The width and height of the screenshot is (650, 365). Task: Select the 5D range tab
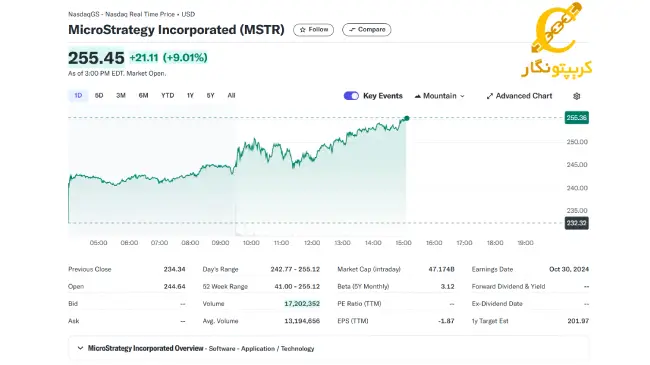pos(99,95)
